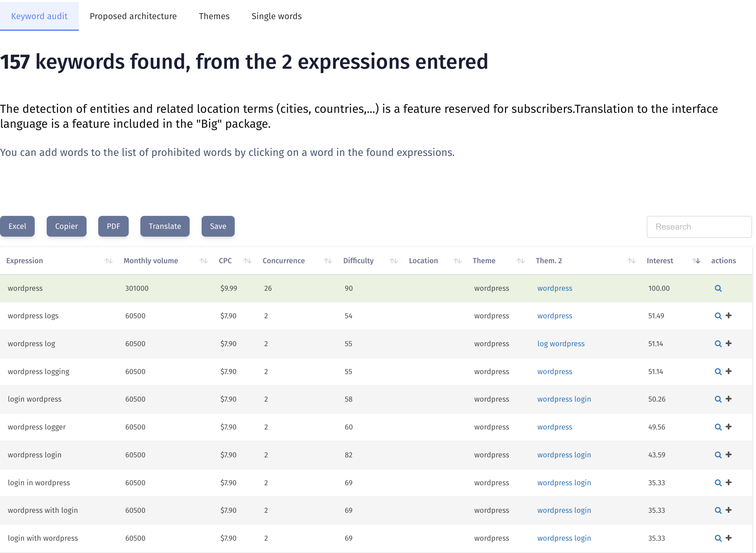Click the log wordpress theme link
756x553 pixels.
(561, 343)
